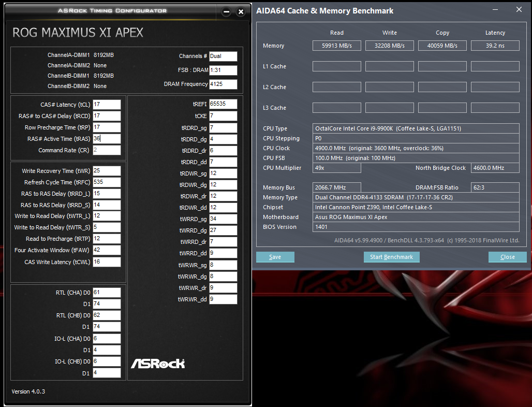The height and width of the screenshot is (407, 532).
Task: Click the CAS# Latency (tCL) field
Action: [107, 105]
